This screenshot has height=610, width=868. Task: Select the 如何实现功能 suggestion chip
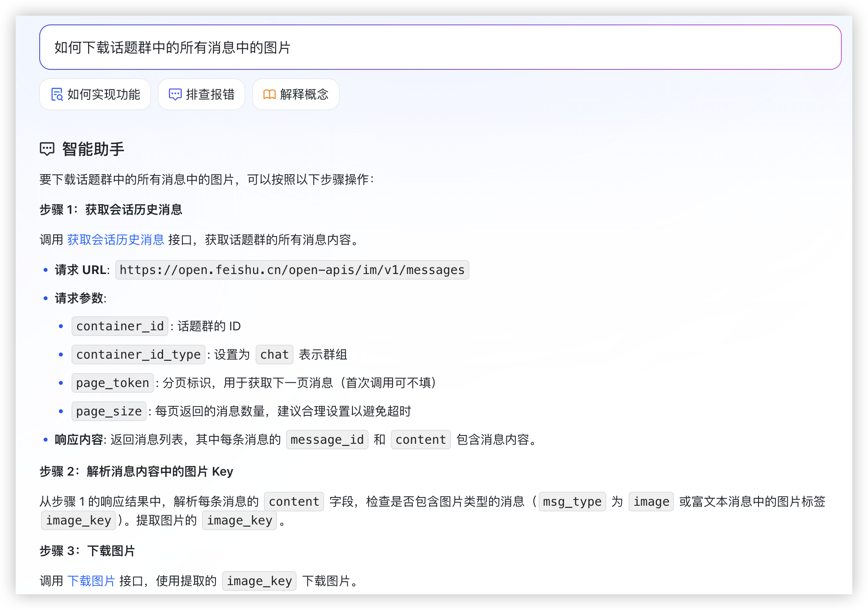pos(95,94)
